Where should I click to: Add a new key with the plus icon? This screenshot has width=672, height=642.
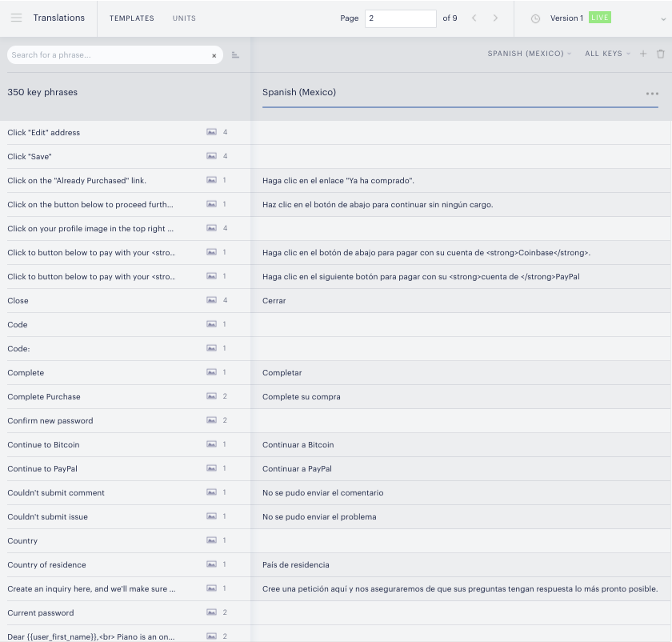[643, 54]
